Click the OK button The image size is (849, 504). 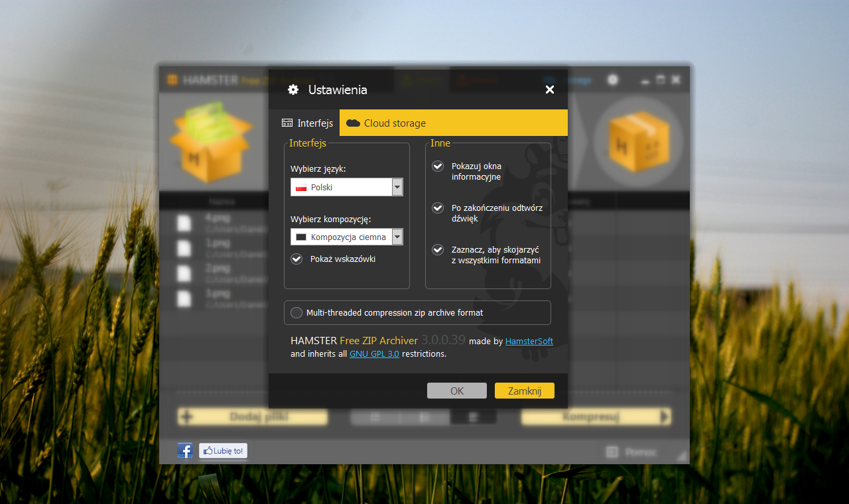click(x=457, y=391)
